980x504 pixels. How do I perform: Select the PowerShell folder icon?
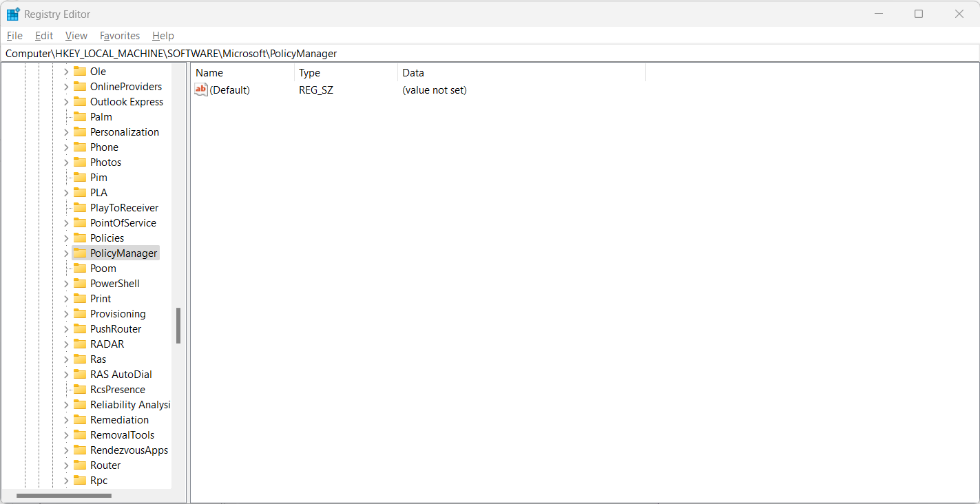click(80, 284)
